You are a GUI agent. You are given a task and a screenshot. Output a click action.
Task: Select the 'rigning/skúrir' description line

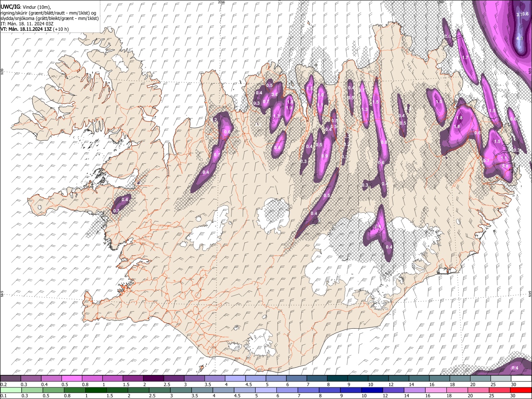[49, 13]
